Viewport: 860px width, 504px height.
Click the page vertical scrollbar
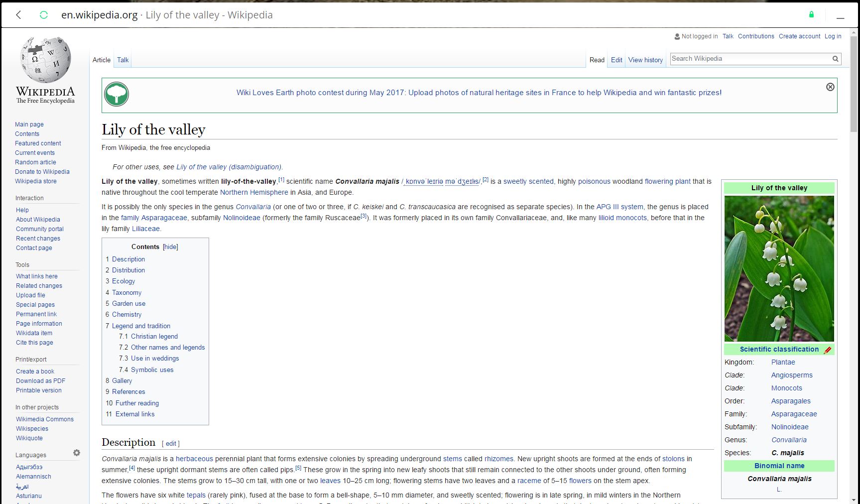coord(854,249)
